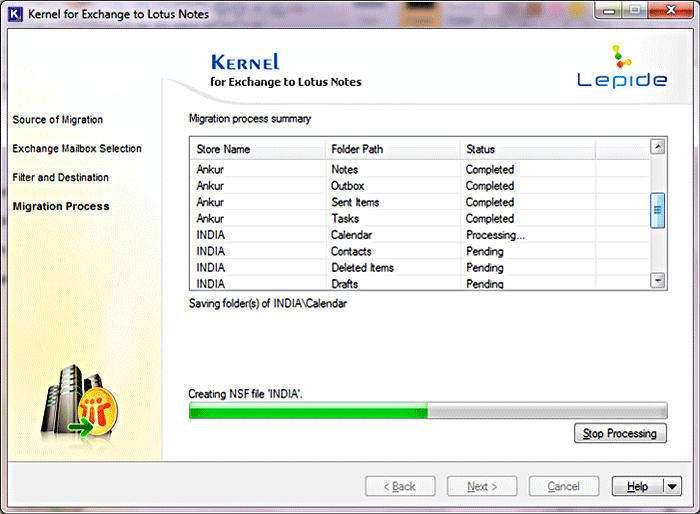
Task: Click the Kernel app icon in title bar
Action: (15, 14)
